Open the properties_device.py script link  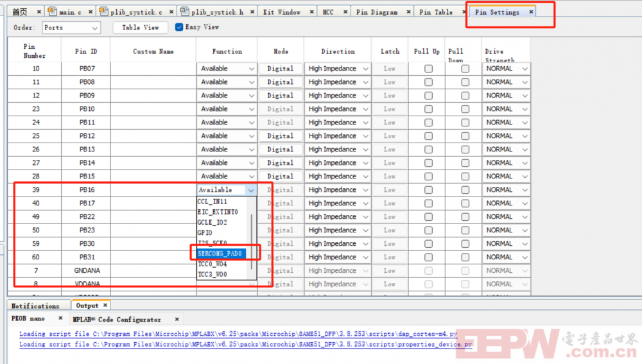(x=246, y=344)
